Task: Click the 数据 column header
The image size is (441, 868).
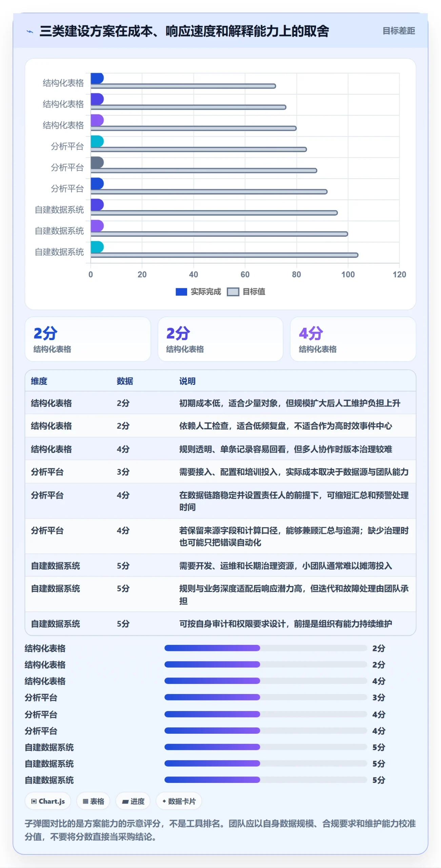Action: tap(125, 381)
